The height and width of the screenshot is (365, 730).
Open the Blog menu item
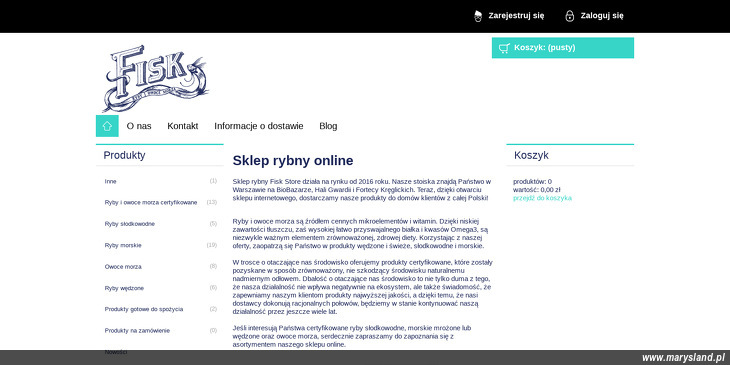click(328, 126)
